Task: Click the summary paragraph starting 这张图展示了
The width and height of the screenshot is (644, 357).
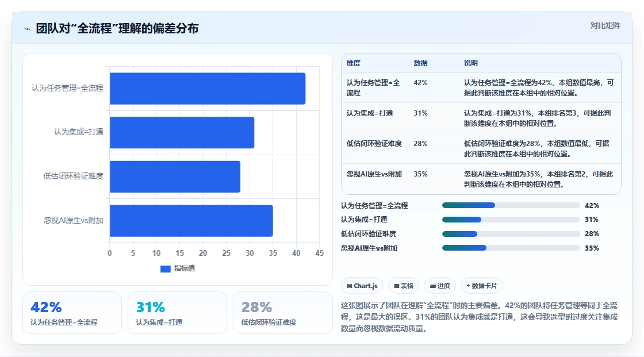Action: click(x=480, y=317)
